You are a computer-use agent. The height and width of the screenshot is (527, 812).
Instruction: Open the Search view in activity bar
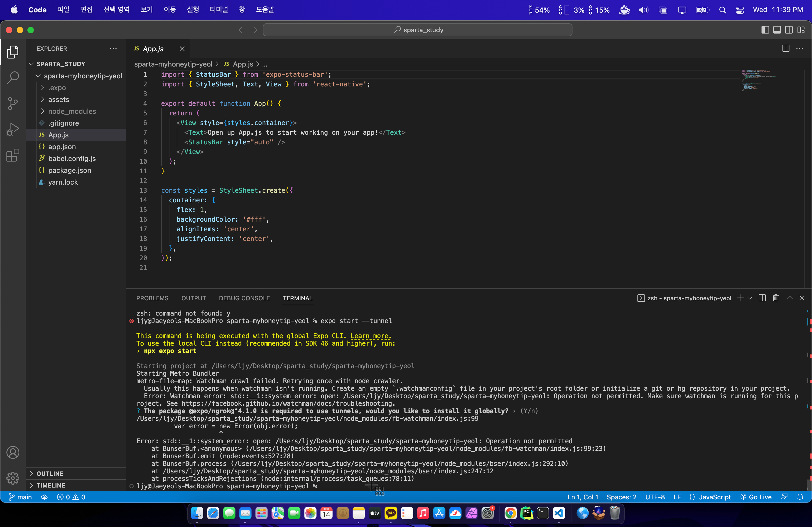(x=13, y=78)
